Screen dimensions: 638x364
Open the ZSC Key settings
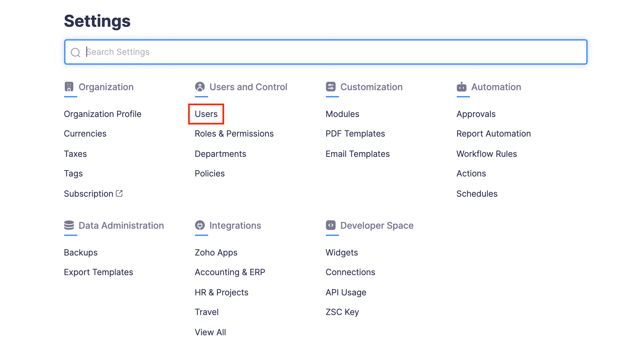(342, 312)
